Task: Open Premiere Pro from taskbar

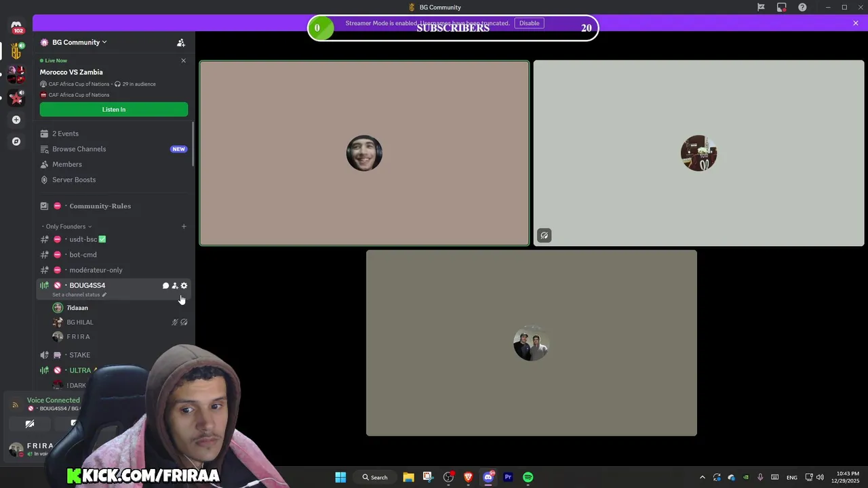Action: 508,477
